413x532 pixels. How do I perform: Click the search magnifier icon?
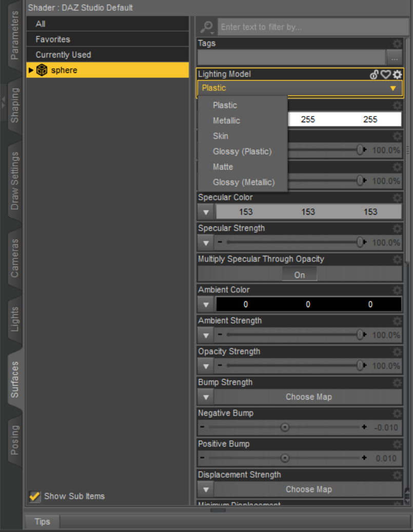point(206,27)
